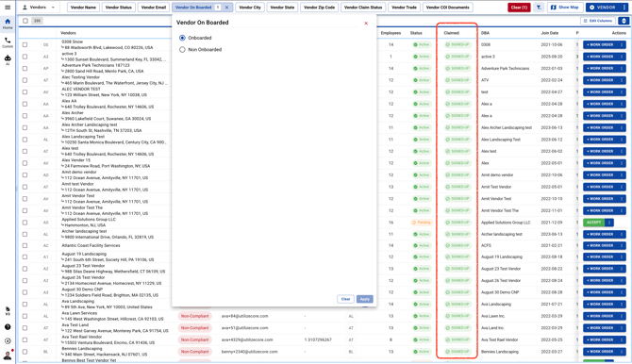
Task: Click Clear in the Vendor On Boarded popup
Action: pos(345,299)
